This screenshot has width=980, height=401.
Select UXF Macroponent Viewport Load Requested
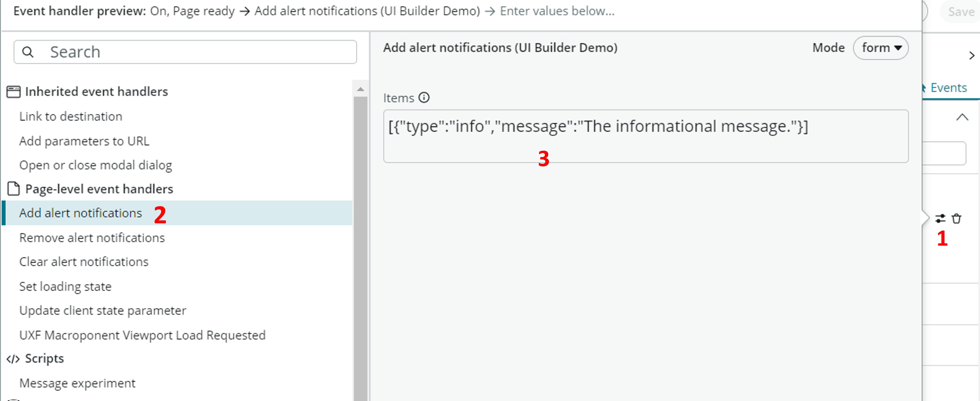tap(142, 335)
